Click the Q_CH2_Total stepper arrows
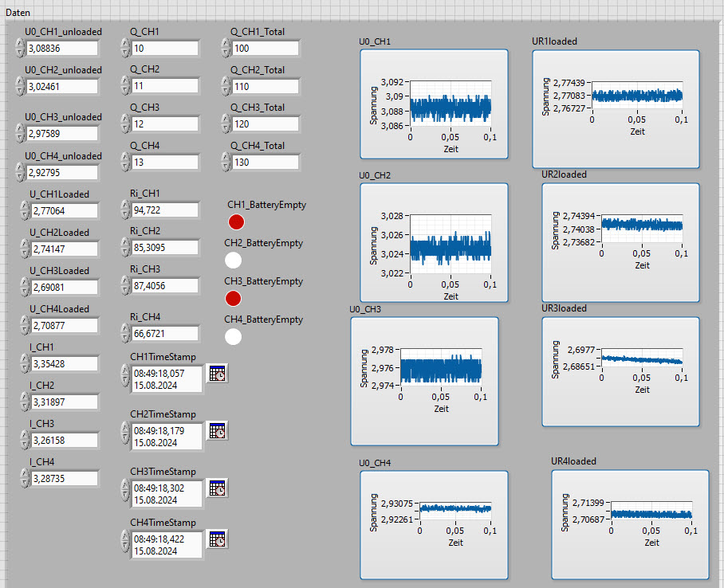 pyautogui.click(x=226, y=86)
